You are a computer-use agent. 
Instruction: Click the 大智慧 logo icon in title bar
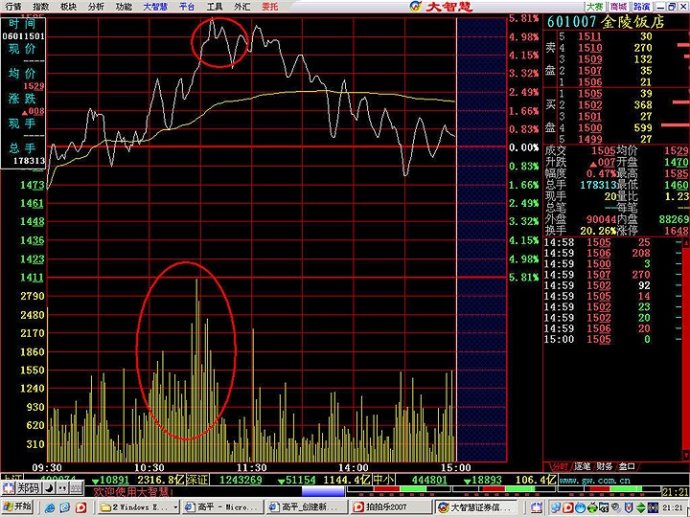(x=415, y=6)
